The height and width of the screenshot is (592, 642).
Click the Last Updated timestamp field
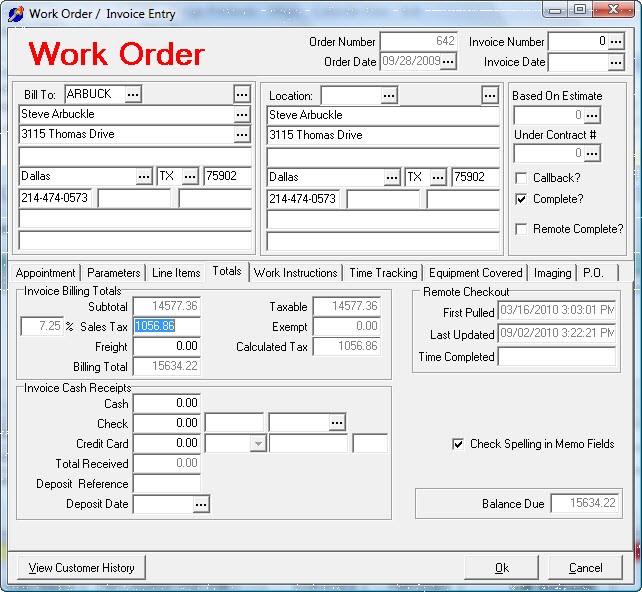(x=557, y=333)
